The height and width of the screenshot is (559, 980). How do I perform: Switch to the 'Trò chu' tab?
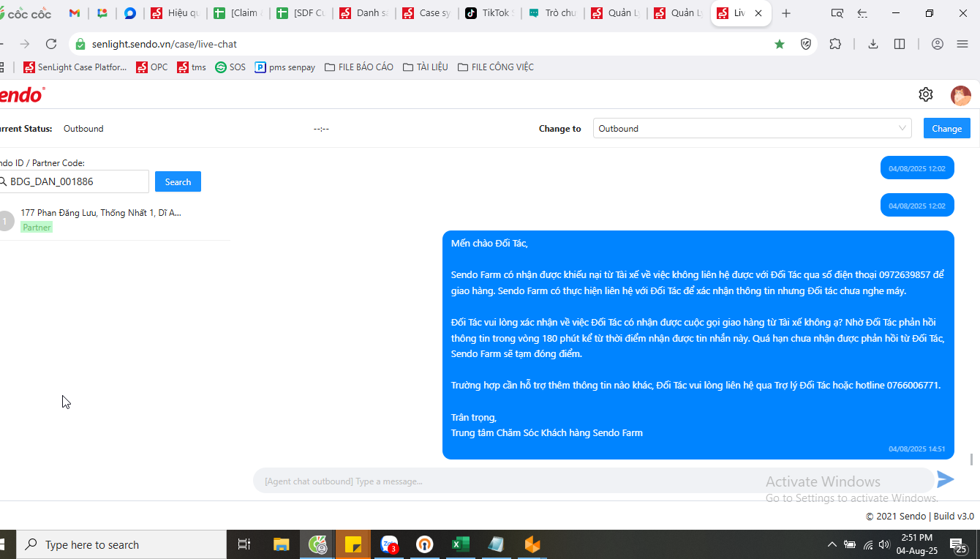(552, 13)
